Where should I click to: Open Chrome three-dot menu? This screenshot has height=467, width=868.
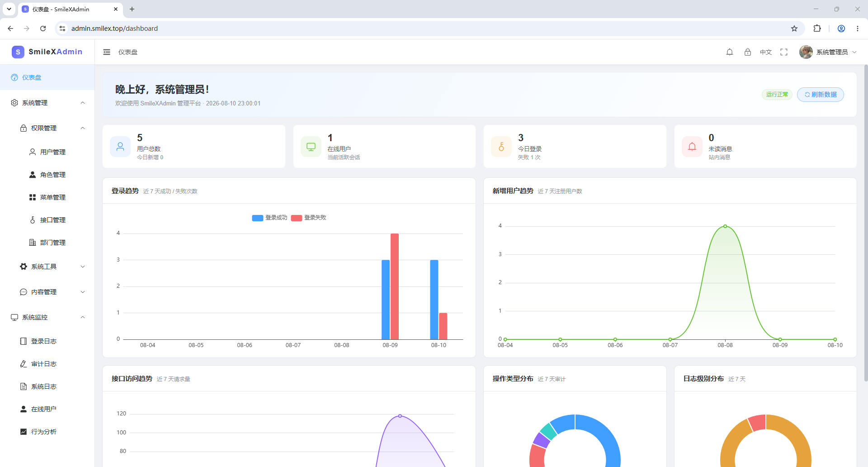click(x=858, y=29)
